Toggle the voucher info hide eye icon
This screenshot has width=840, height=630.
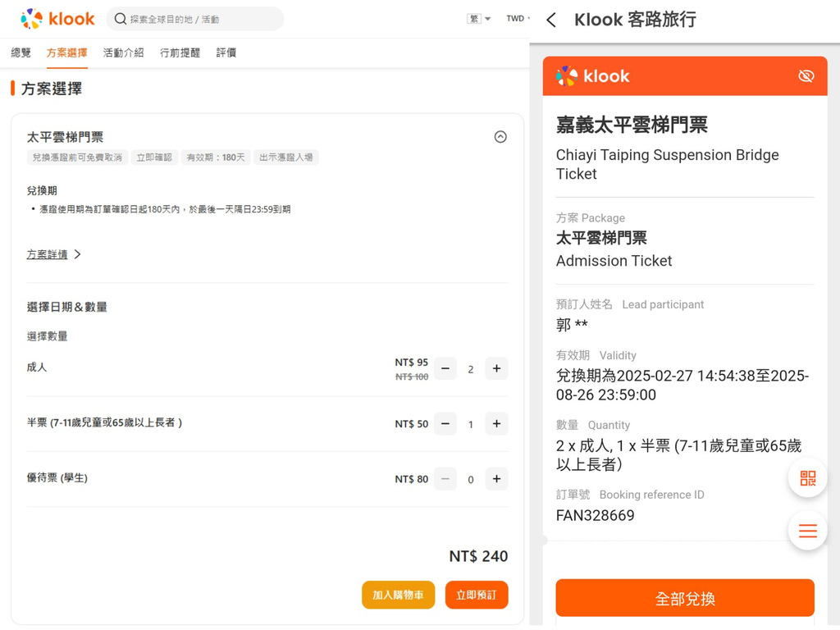pyautogui.click(x=806, y=76)
